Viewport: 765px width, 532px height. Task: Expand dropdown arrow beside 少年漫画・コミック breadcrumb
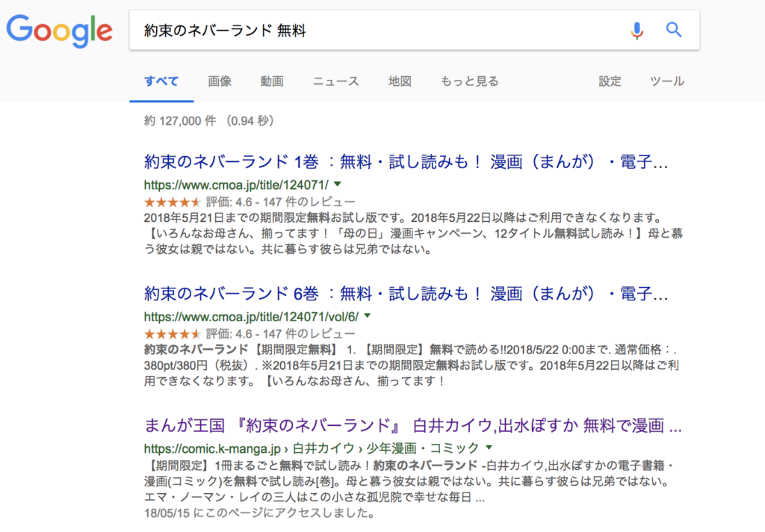(489, 447)
